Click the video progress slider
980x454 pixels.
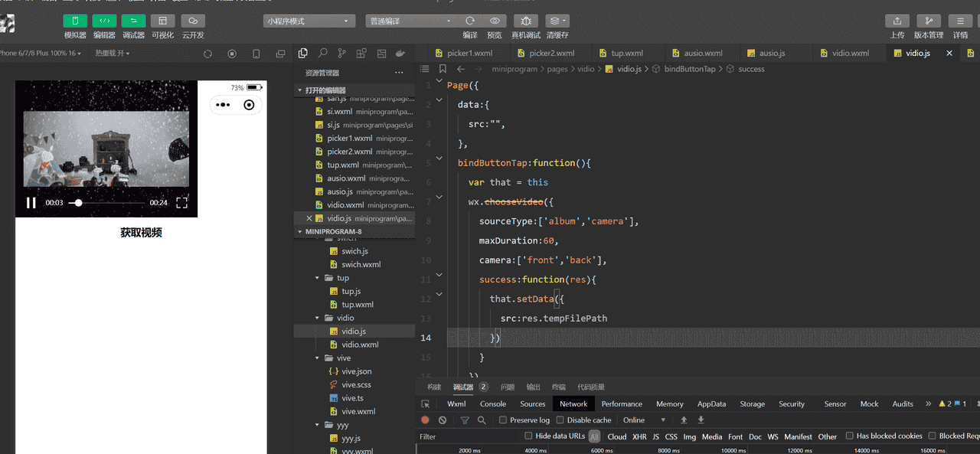pos(107,203)
